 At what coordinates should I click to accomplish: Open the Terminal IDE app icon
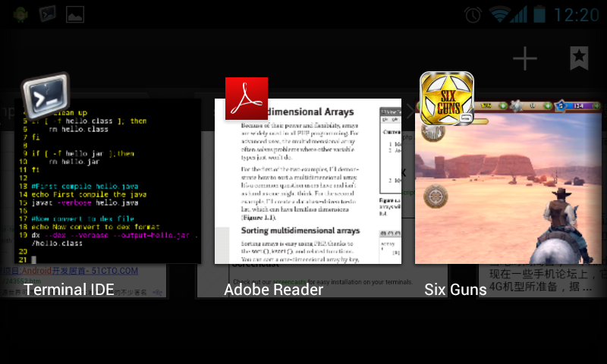point(46,96)
